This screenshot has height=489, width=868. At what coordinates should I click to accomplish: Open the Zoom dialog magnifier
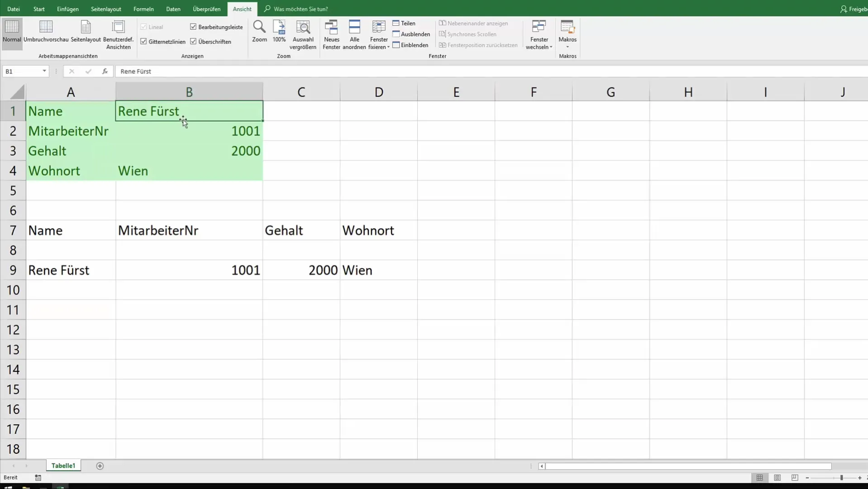259,32
